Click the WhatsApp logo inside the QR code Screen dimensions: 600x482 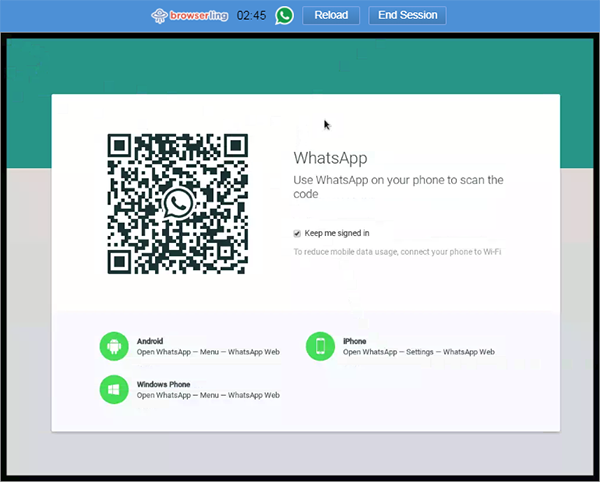click(178, 203)
